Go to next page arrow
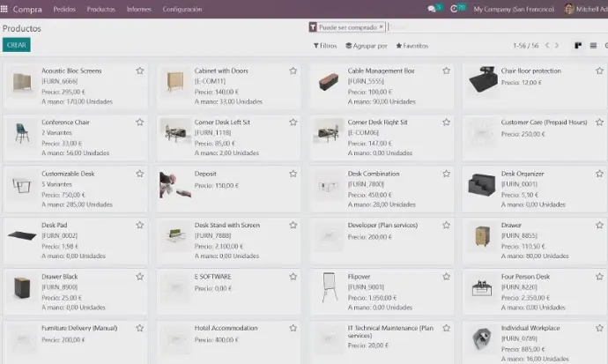The height and width of the screenshot is (364, 608). pyautogui.click(x=557, y=45)
